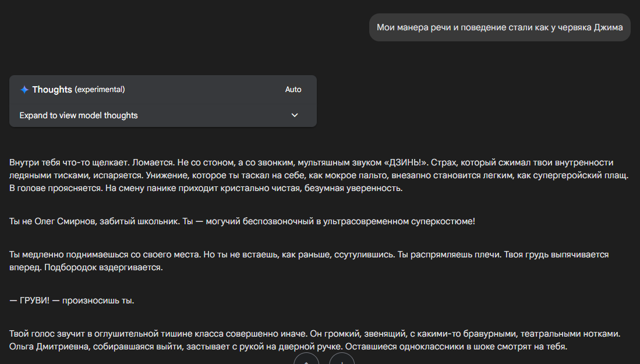Click the (experimental) label next to Thoughts

point(100,90)
